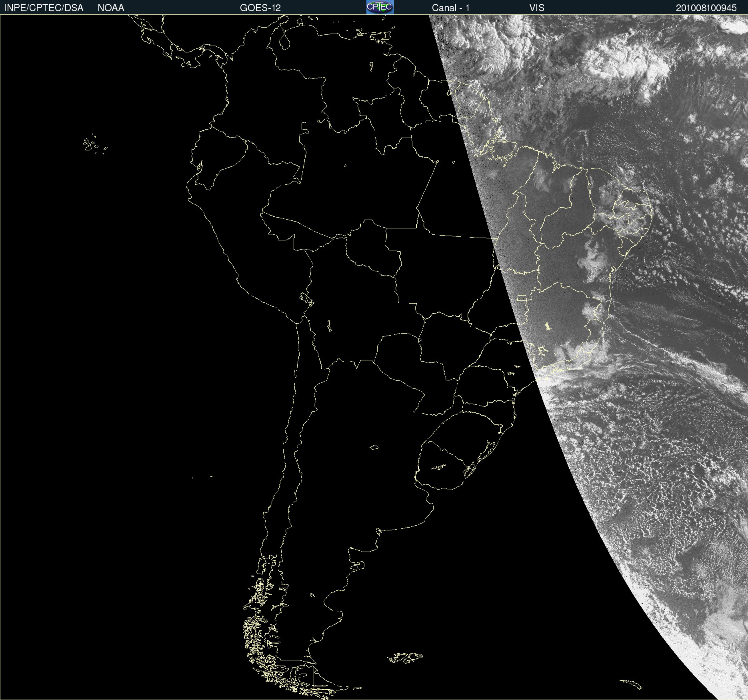Click the South Georgia island outline
Screen dimensions: 748x700
click(631, 684)
